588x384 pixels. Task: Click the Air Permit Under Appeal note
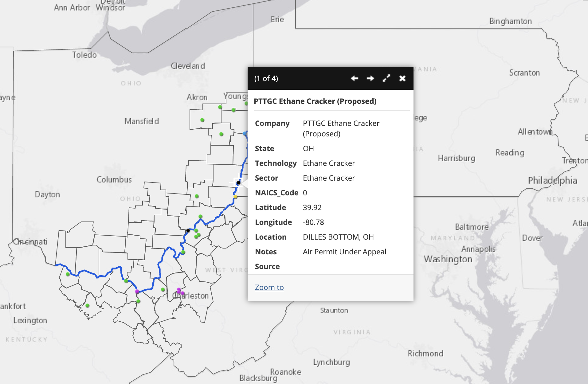[x=344, y=252]
